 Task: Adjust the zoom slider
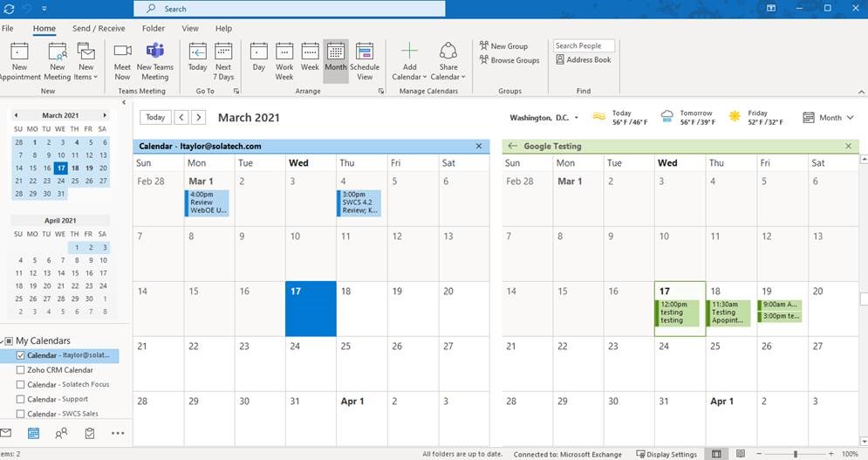796,454
